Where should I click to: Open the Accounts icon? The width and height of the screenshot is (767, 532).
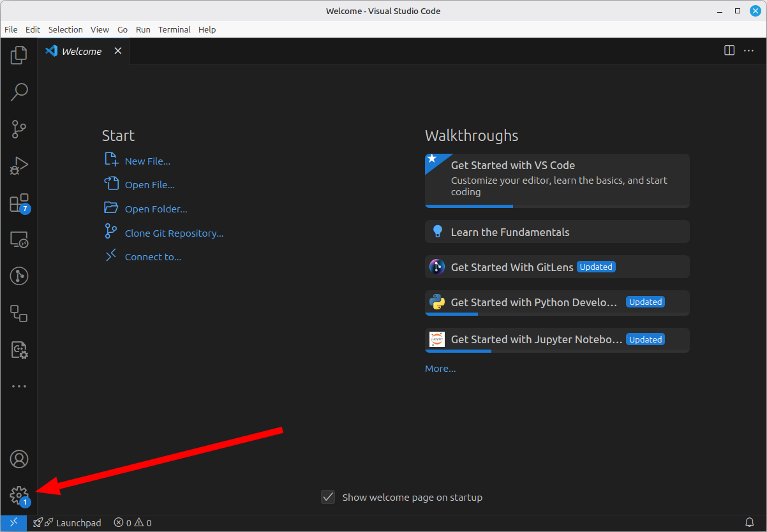coord(19,459)
